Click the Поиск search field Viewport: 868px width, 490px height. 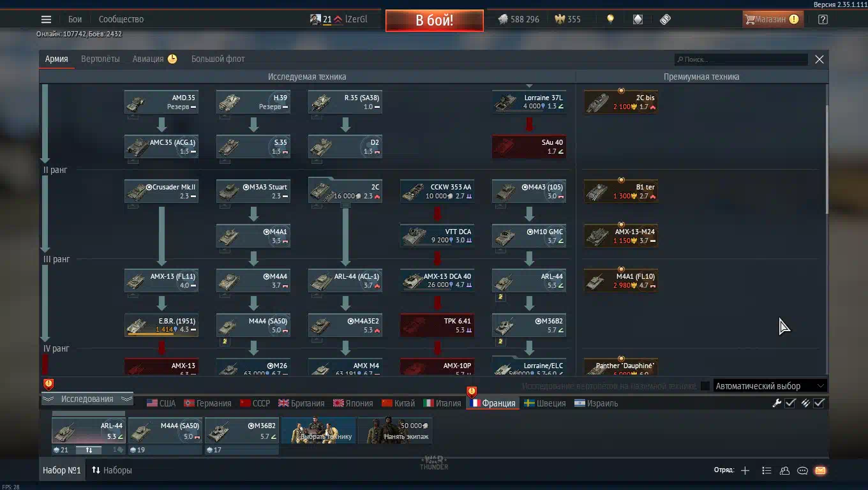742,59
